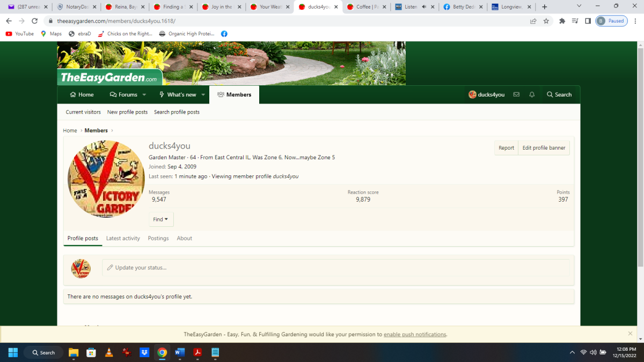The width and height of the screenshot is (644, 362).
Task: Switch to the Profile posts tab
Action: tap(83, 238)
